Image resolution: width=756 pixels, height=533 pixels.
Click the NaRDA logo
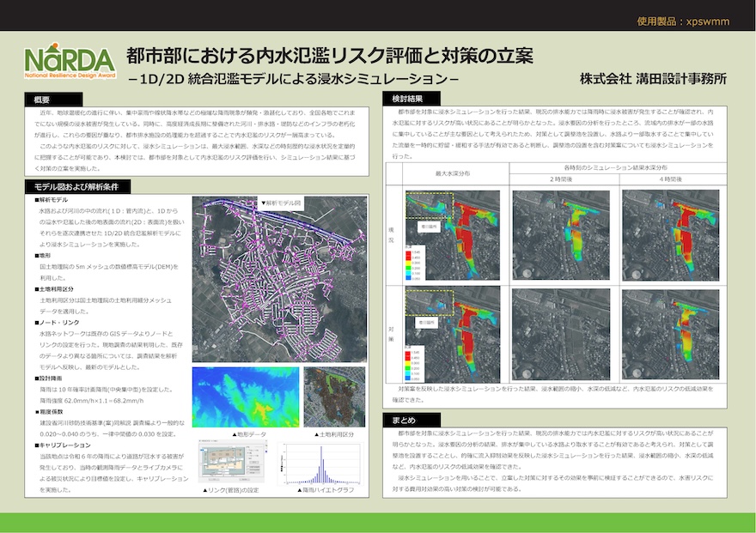70,61
